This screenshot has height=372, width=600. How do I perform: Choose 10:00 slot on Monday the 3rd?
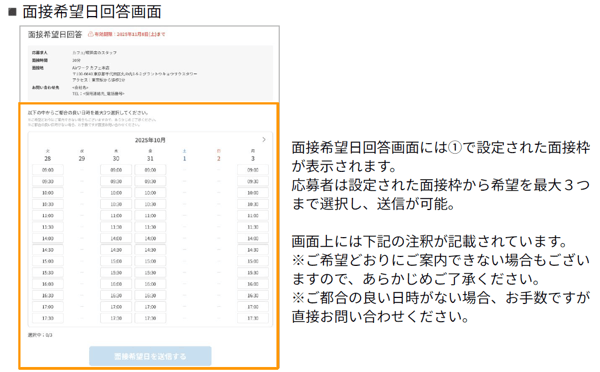(253, 193)
